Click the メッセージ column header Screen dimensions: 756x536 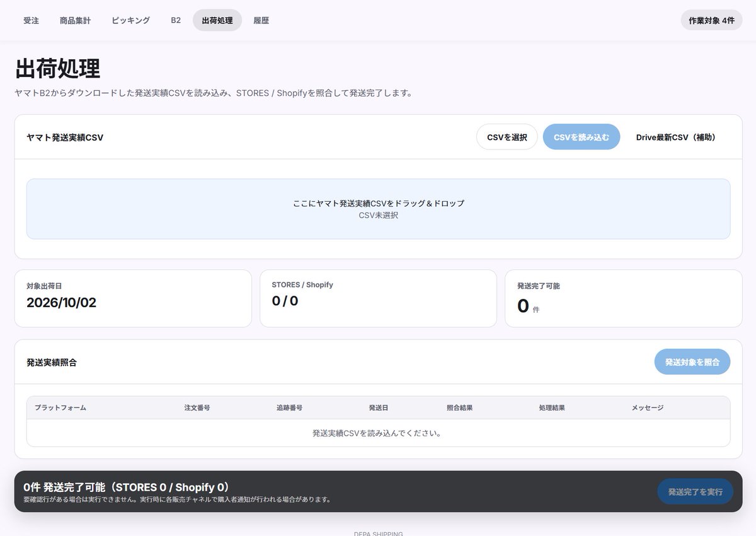[x=648, y=408]
